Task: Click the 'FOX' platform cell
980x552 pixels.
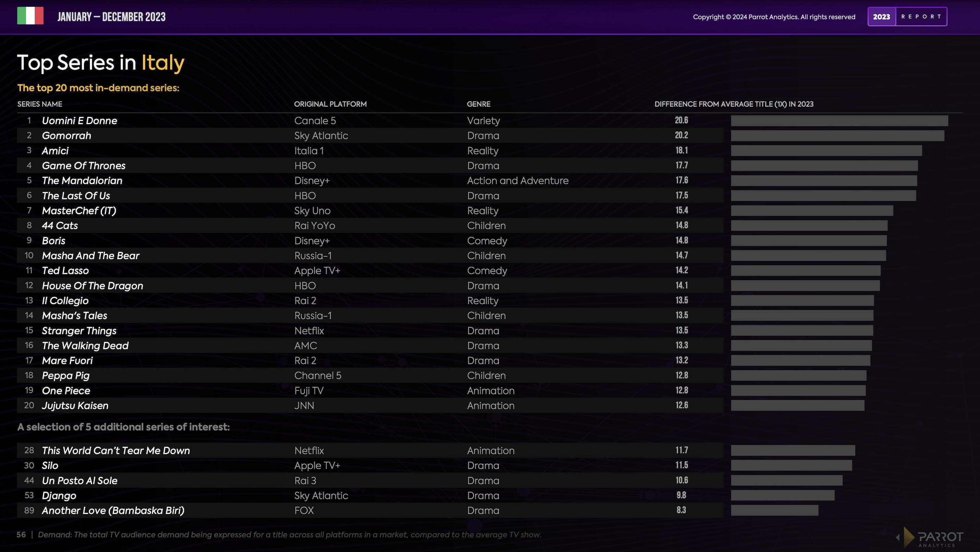Action: (304, 511)
